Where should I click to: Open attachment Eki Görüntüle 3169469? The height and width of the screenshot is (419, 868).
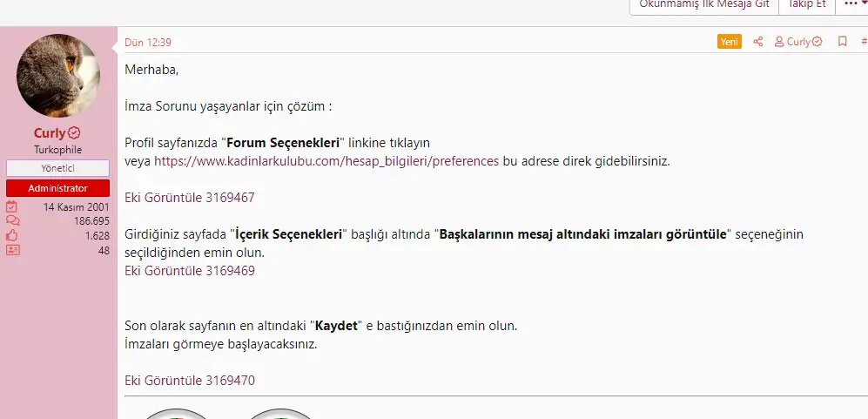(190, 271)
